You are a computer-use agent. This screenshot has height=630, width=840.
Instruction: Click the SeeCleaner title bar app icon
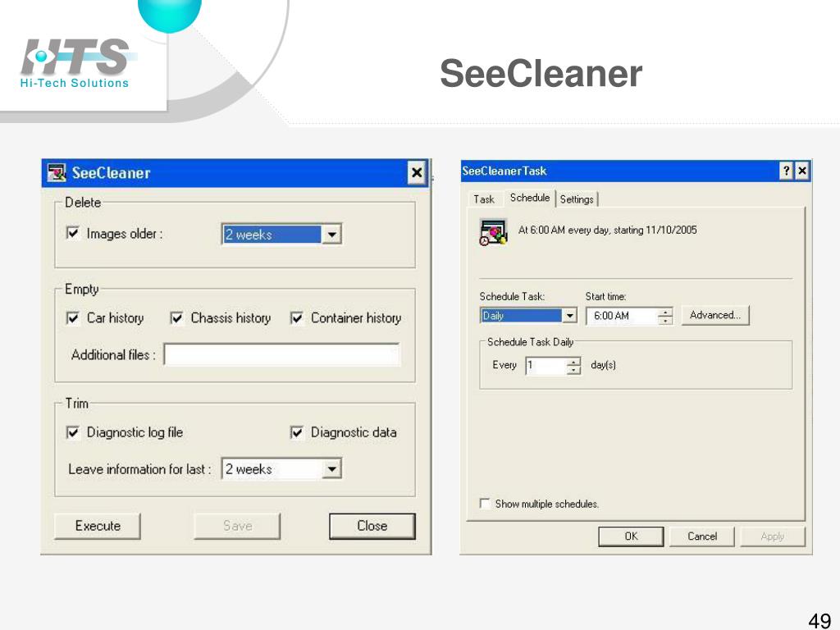pyautogui.click(x=57, y=172)
